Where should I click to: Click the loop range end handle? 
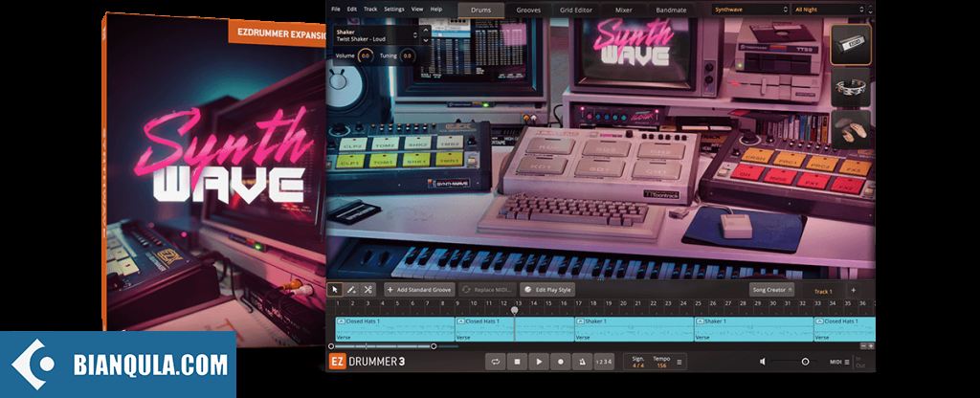[x=434, y=346]
